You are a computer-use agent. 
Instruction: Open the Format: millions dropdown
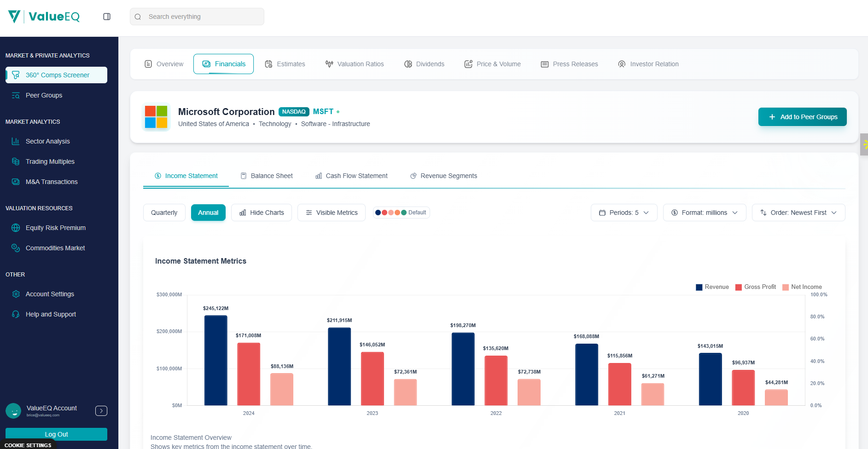(704, 213)
